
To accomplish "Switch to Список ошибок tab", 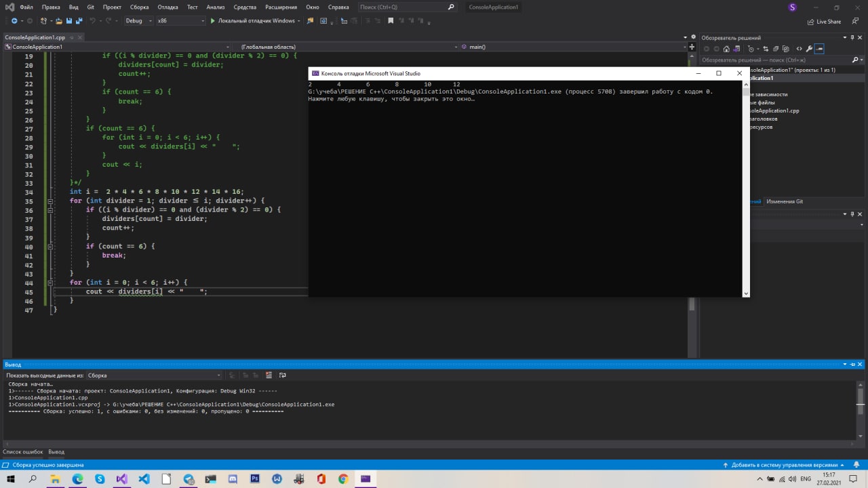I will tap(23, 451).
